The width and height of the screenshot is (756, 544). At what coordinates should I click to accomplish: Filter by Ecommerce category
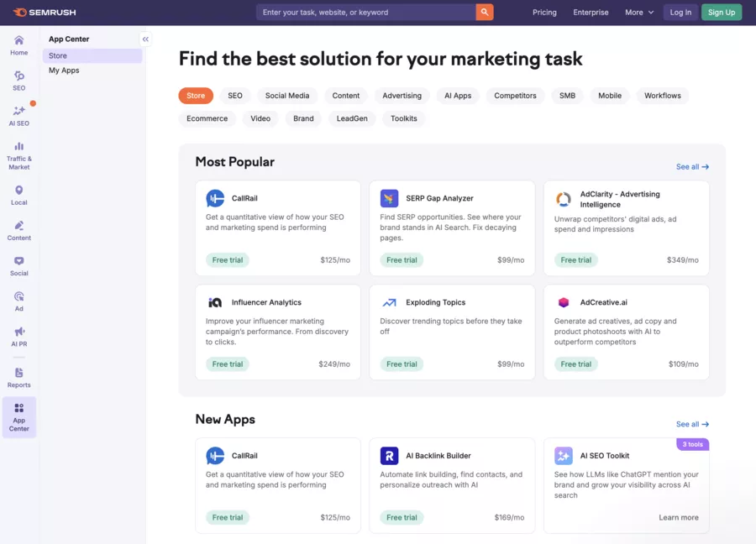(207, 118)
